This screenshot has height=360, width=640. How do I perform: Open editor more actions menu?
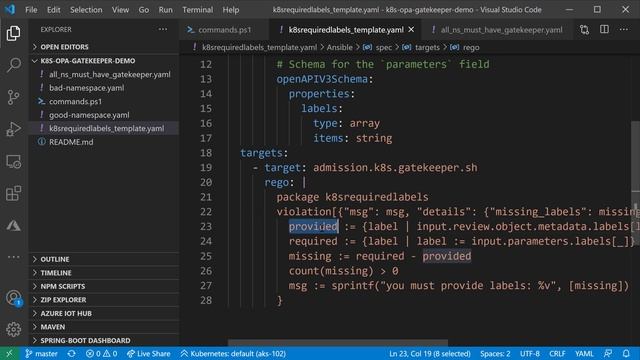click(624, 29)
